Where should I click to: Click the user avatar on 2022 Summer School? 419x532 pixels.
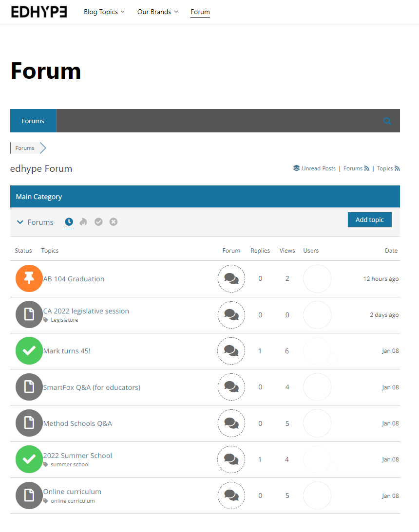(317, 459)
